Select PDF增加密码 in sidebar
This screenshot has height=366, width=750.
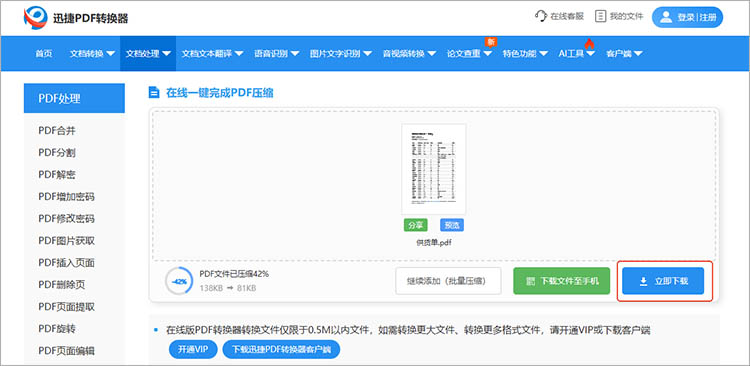point(66,197)
